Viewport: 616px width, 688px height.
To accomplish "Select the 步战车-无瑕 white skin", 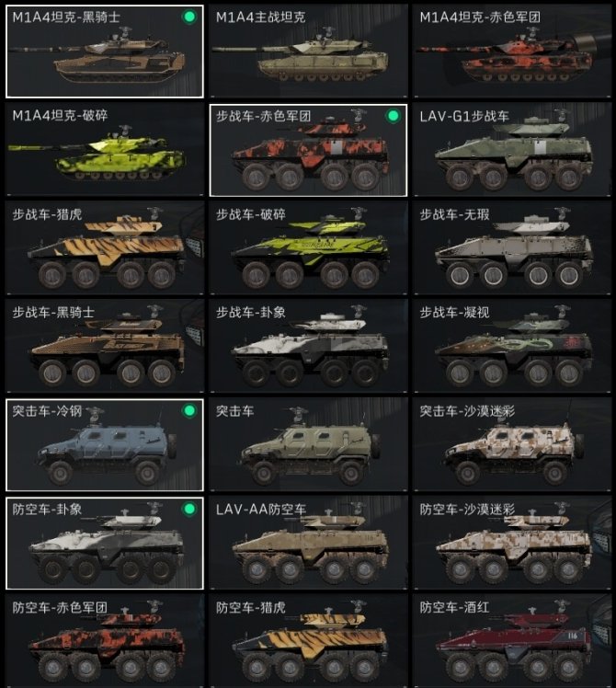I will [512, 248].
